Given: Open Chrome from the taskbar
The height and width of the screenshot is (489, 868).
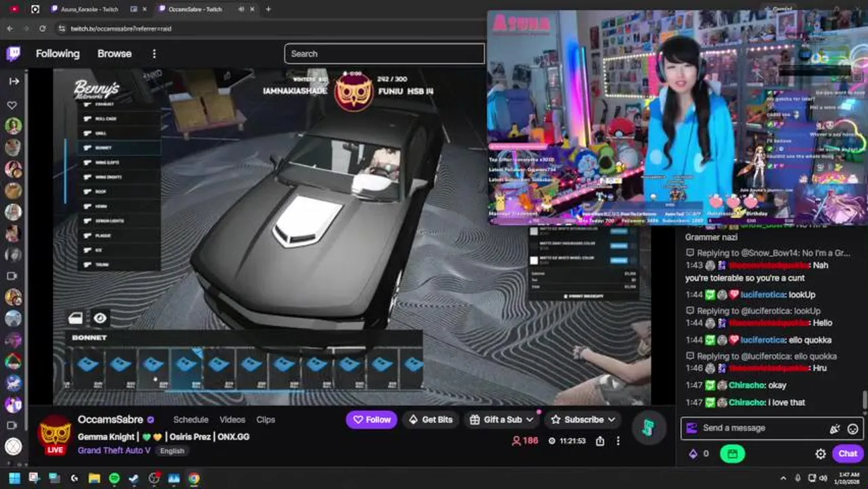Looking at the screenshot, I should pyautogui.click(x=194, y=478).
